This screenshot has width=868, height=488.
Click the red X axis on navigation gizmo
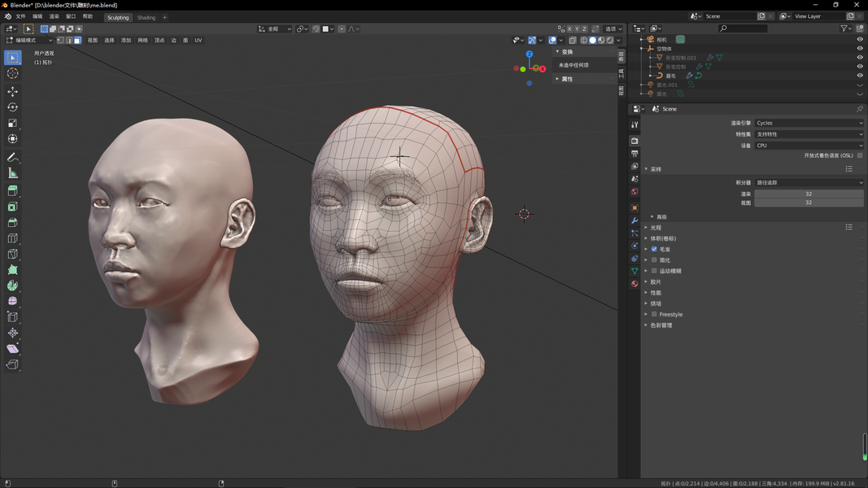[x=543, y=69]
